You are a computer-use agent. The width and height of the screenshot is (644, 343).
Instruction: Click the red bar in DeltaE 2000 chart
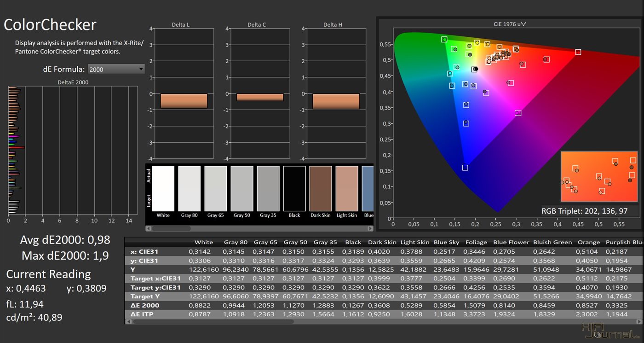tap(17, 147)
